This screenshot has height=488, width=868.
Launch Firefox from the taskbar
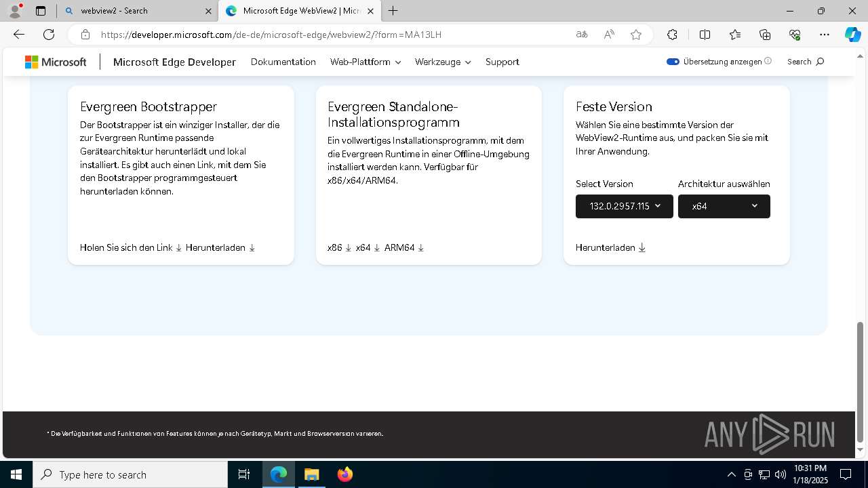[x=345, y=474]
